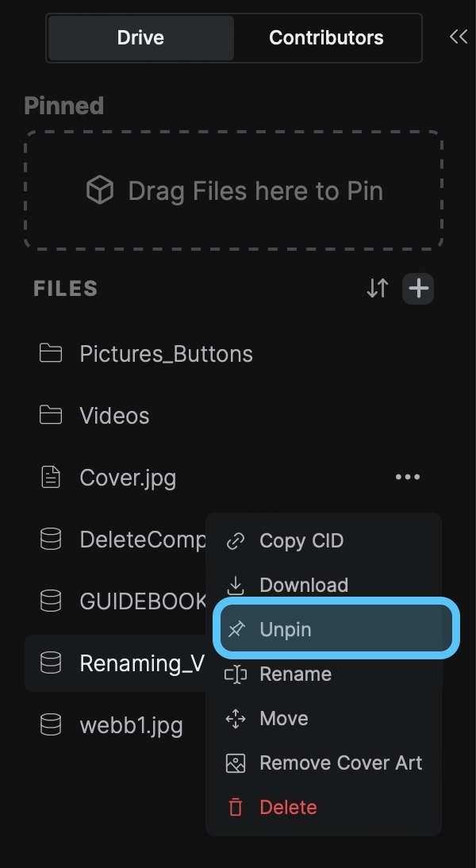Click Download in the context menu

point(304,586)
